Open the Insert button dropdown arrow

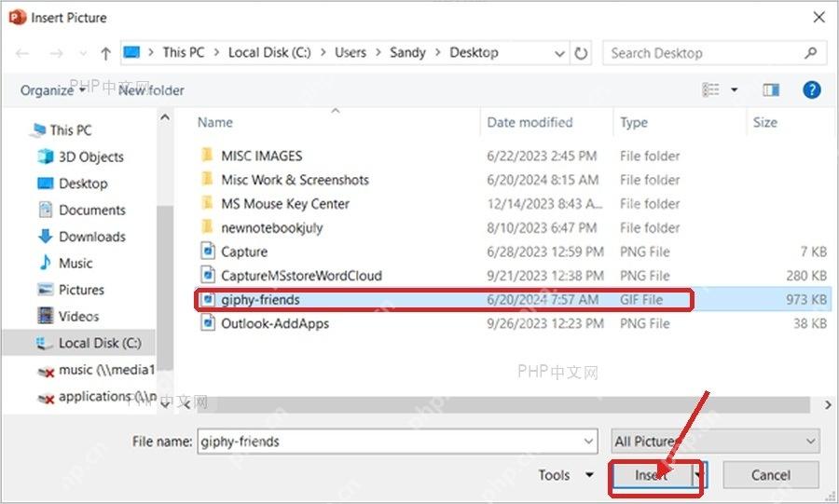699,475
